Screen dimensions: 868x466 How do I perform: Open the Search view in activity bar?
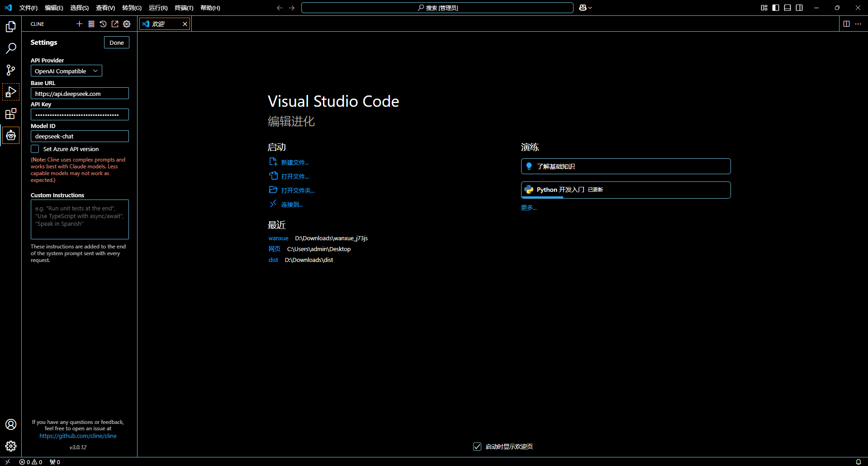pyautogui.click(x=11, y=48)
